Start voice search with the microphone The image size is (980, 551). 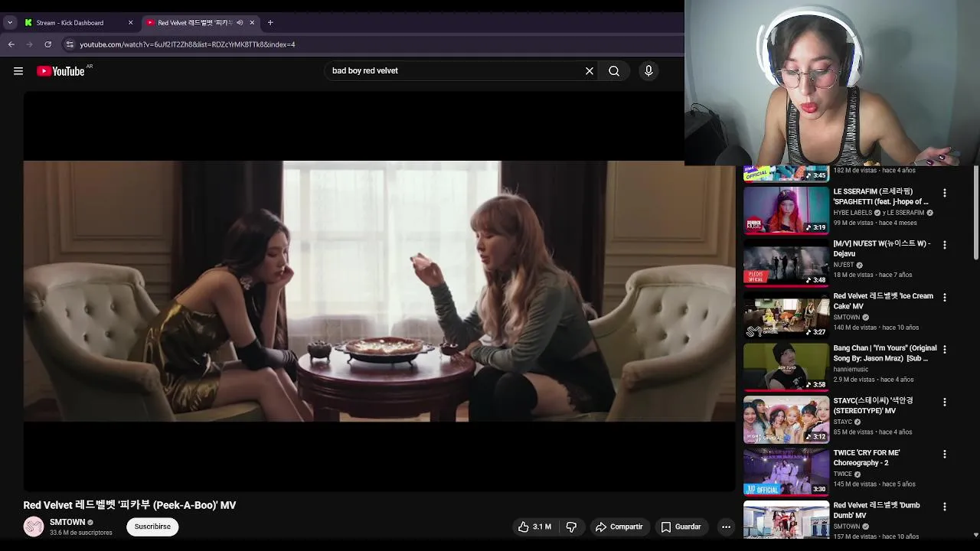648,71
